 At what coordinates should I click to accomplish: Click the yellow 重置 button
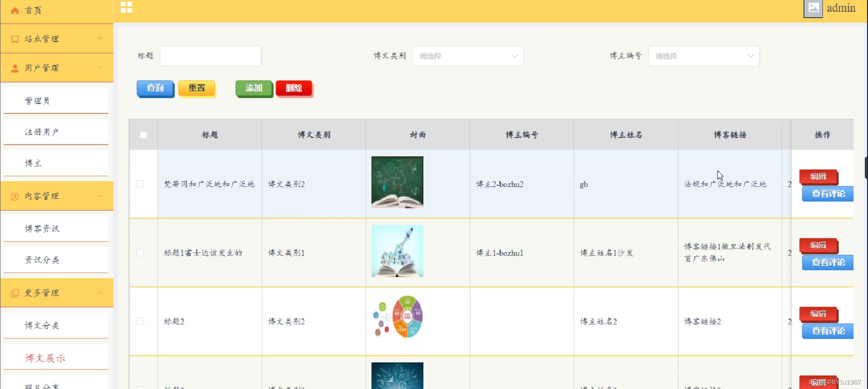coord(197,88)
